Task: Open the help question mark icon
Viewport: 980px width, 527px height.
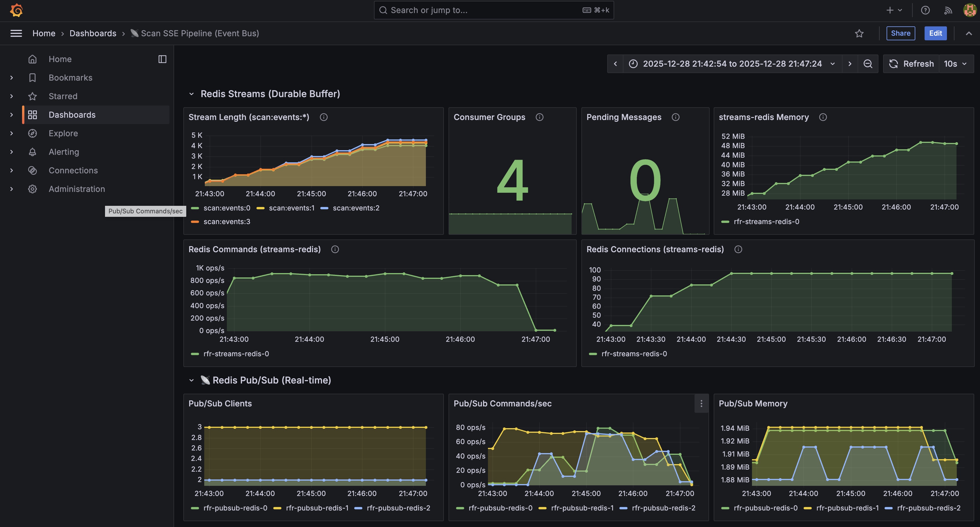Action: click(925, 10)
